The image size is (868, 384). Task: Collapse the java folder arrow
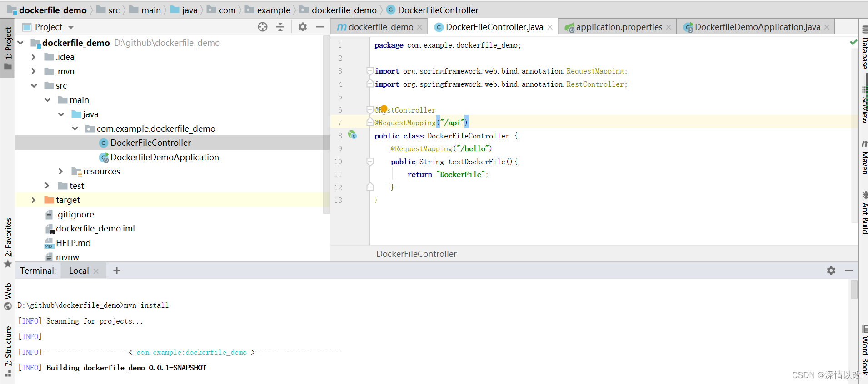click(x=61, y=114)
